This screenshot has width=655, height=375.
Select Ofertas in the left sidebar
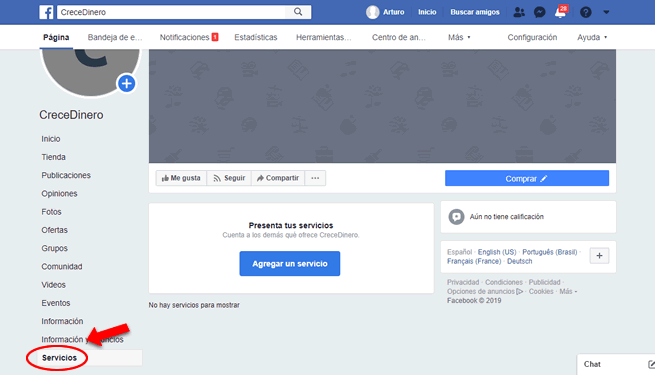pos(54,230)
